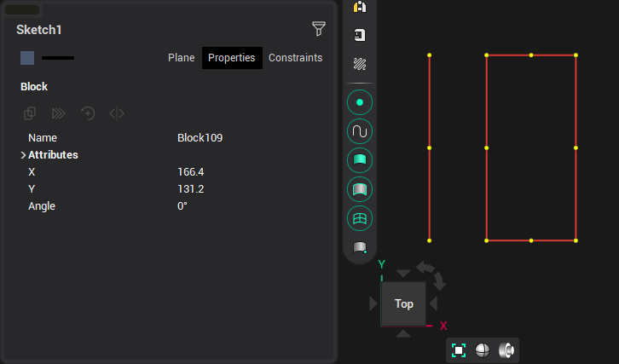Click the view cube left arrow
619x364 pixels.
pos(373,303)
